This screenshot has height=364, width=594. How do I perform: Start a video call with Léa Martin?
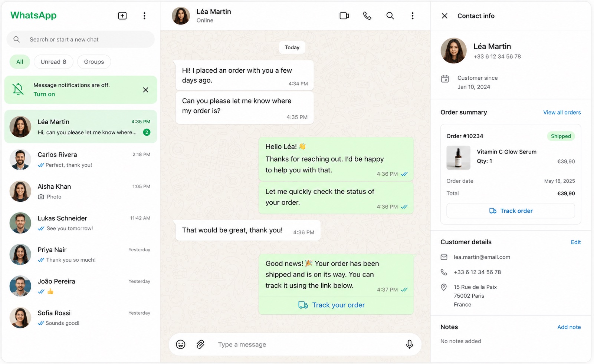344,16
